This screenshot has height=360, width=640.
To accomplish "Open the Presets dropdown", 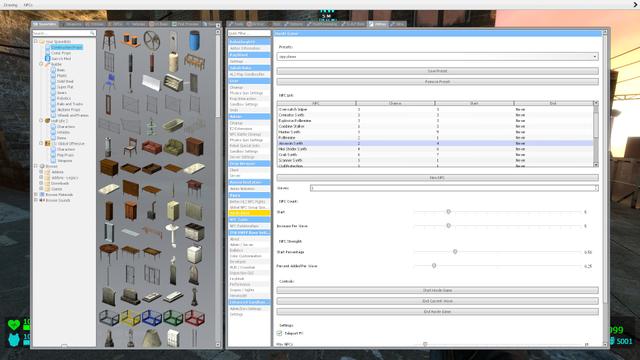I will click(x=438, y=57).
